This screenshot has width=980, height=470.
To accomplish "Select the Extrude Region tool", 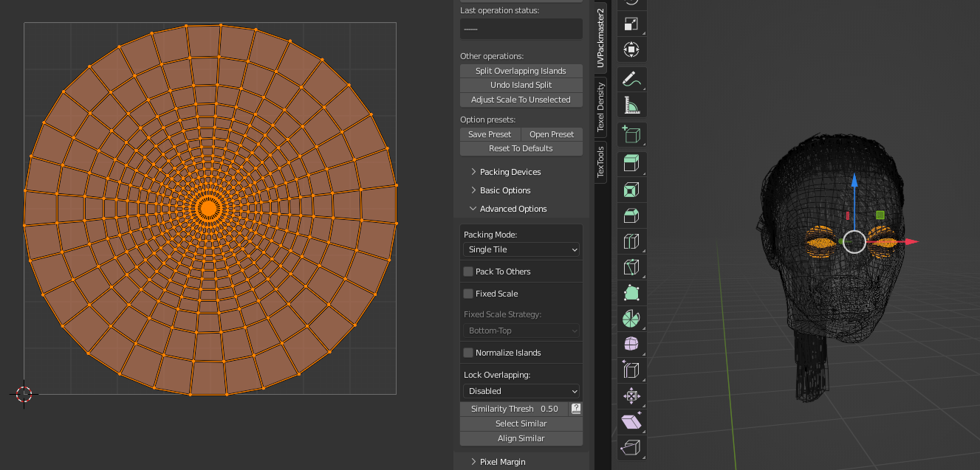I will (631, 163).
